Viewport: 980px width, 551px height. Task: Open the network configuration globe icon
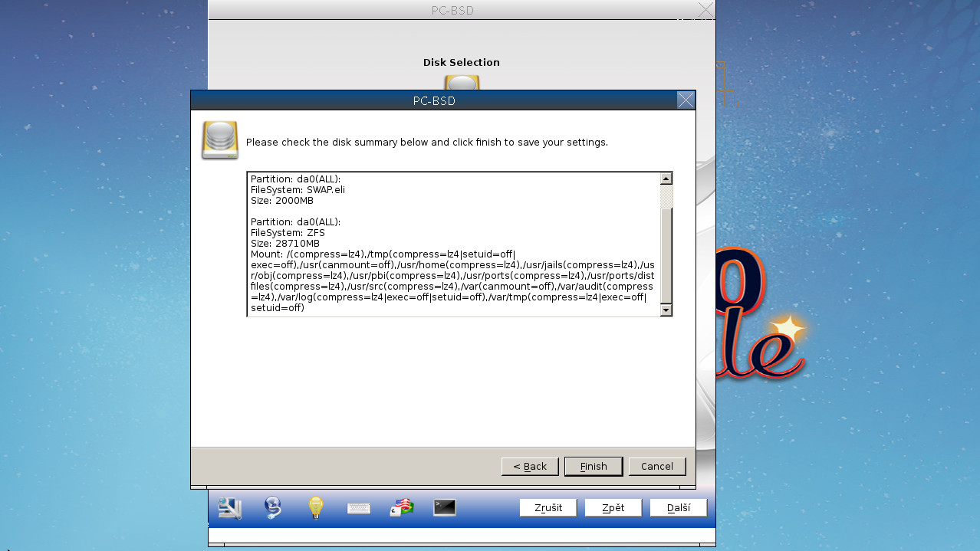(272, 507)
